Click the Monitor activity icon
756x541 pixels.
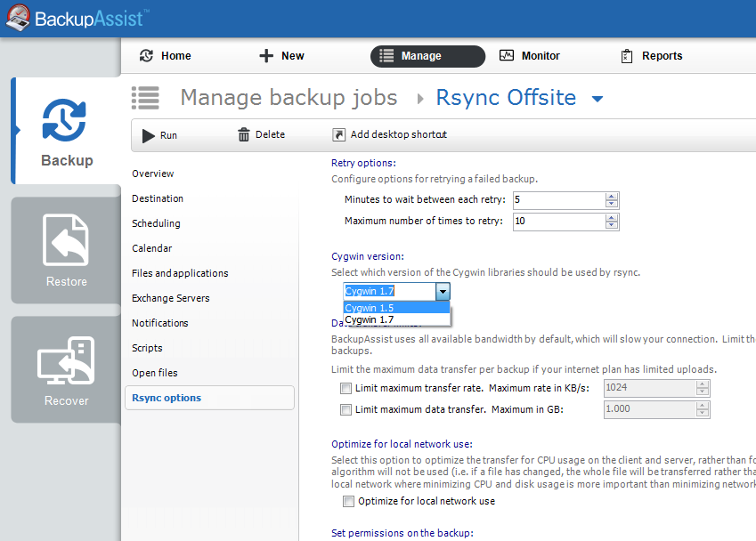pyautogui.click(x=507, y=55)
